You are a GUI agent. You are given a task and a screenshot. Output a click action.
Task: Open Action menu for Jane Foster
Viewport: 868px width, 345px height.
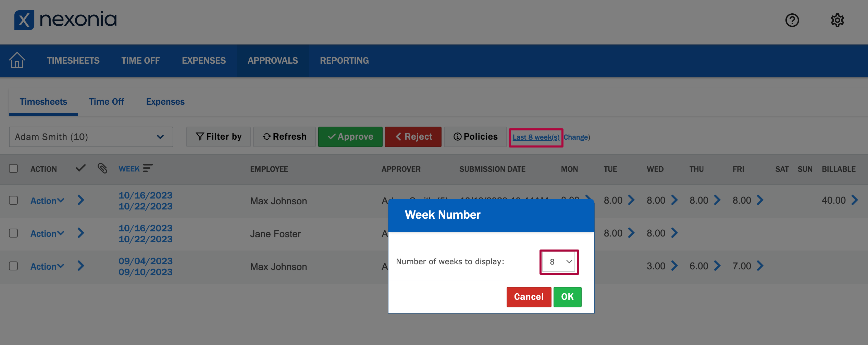click(x=47, y=234)
